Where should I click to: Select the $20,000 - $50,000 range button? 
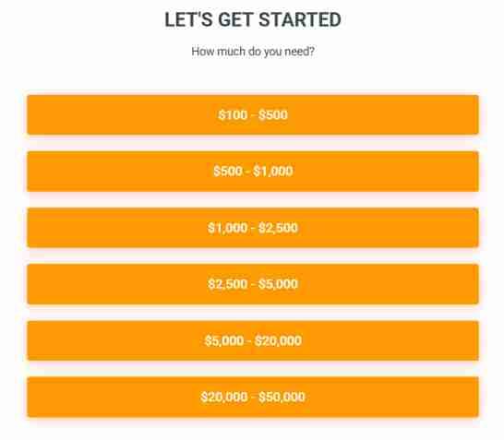pyautogui.click(x=253, y=398)
